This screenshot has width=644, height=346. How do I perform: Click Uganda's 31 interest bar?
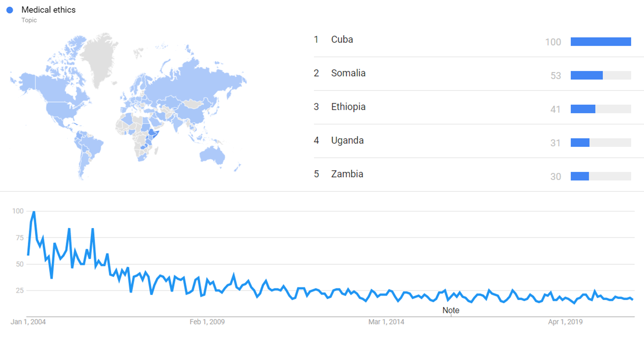580,143
